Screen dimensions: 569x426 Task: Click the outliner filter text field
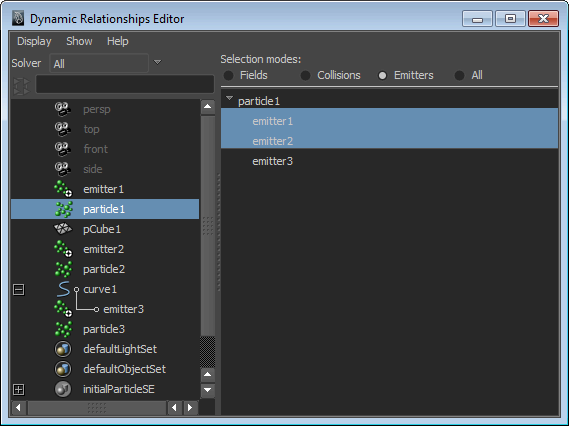124,85
